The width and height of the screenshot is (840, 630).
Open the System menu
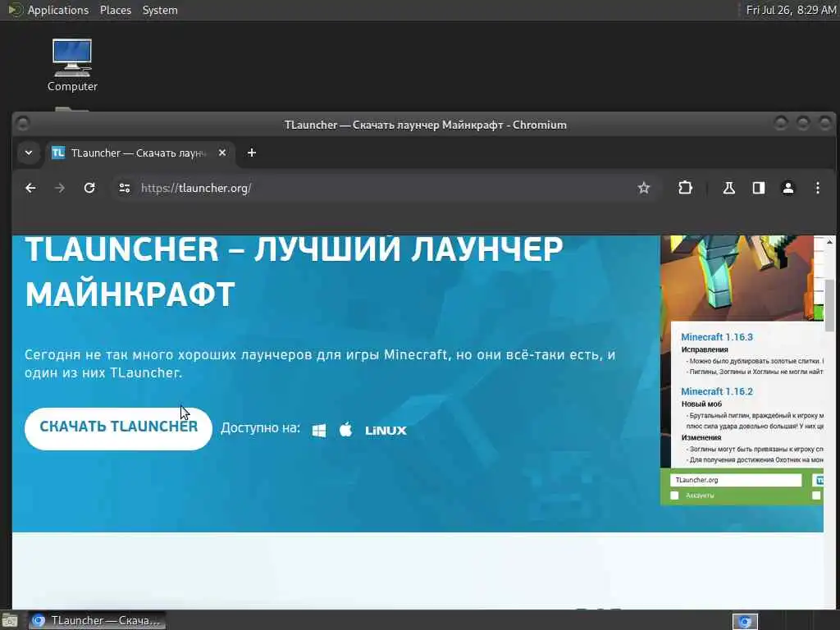tap(160, 10)
